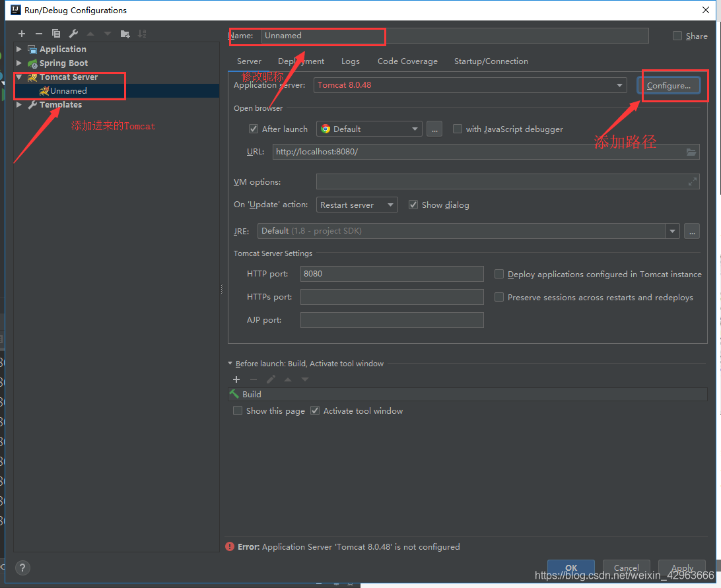Open browser selection ellipsis button

tap(434, 129)
